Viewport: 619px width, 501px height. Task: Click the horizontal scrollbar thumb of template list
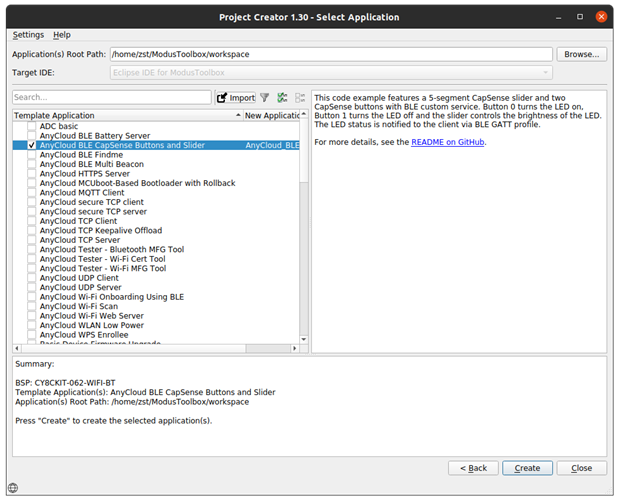(x=134, y=349)
